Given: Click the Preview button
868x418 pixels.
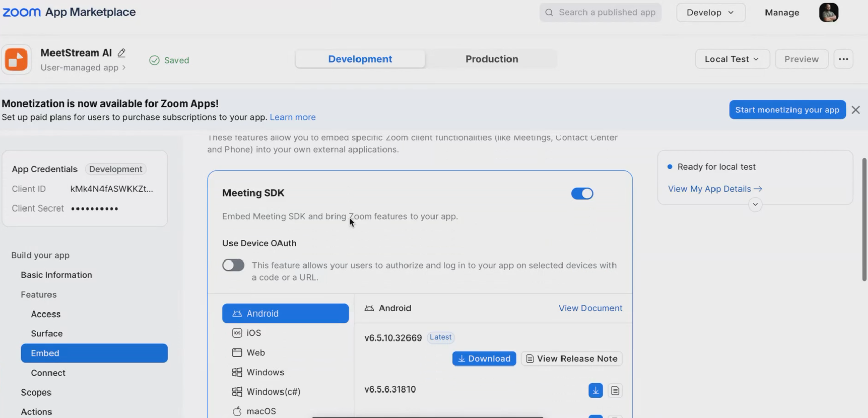Looking at the screenshot, I should (x=802, y=59).
